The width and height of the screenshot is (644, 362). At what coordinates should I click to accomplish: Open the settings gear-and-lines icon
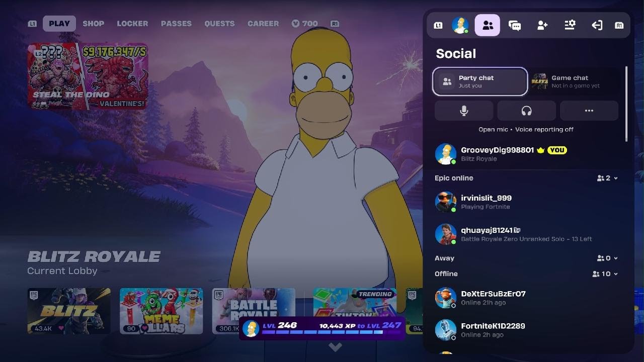(x=570, y=25)
